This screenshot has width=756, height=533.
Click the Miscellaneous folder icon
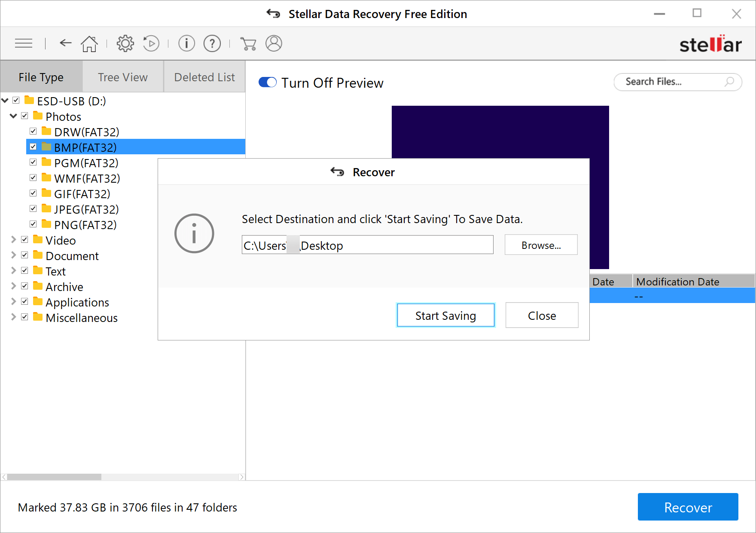[x=38, y=317]
